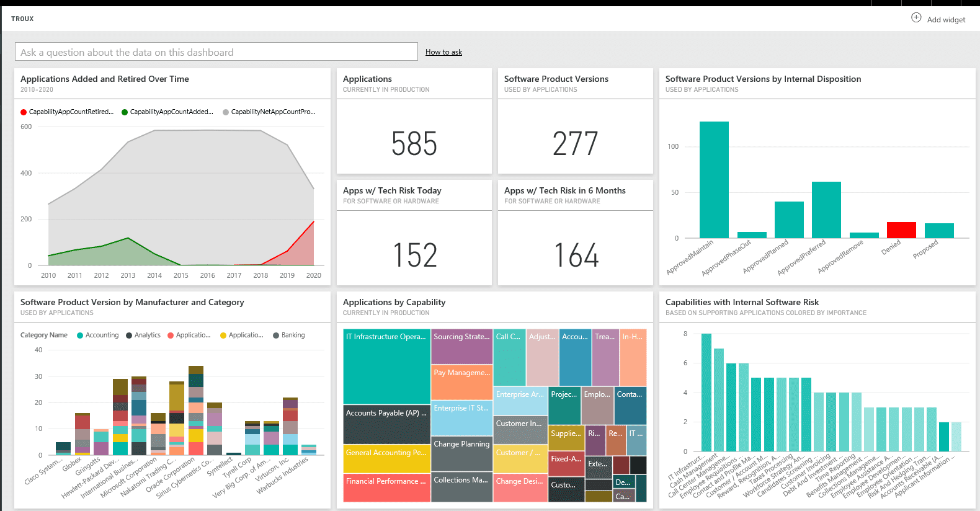Click the Change Planning treemap block
The width and height of the screenshot is (980, 511).
point(461,454)
